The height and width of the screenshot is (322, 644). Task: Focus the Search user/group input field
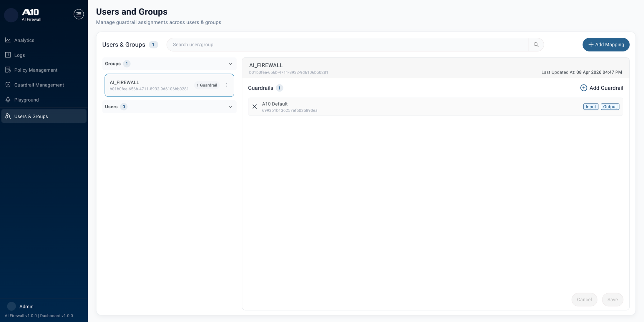coord(346,45)
